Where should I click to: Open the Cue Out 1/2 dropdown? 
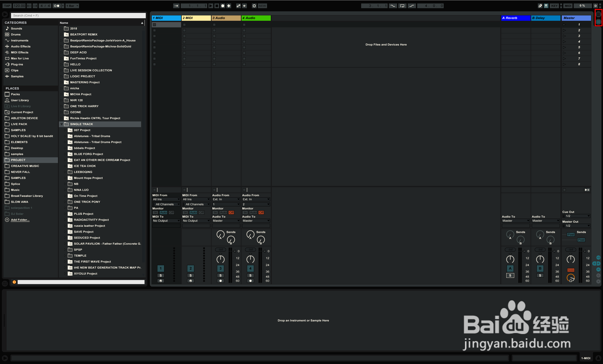pyautogui.click(x=576, y=216)
